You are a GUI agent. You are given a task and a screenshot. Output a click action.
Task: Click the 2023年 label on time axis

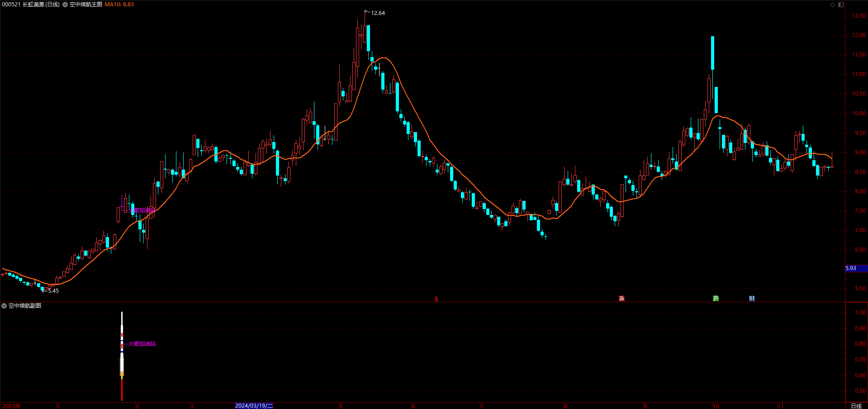[x=11, y=406]
